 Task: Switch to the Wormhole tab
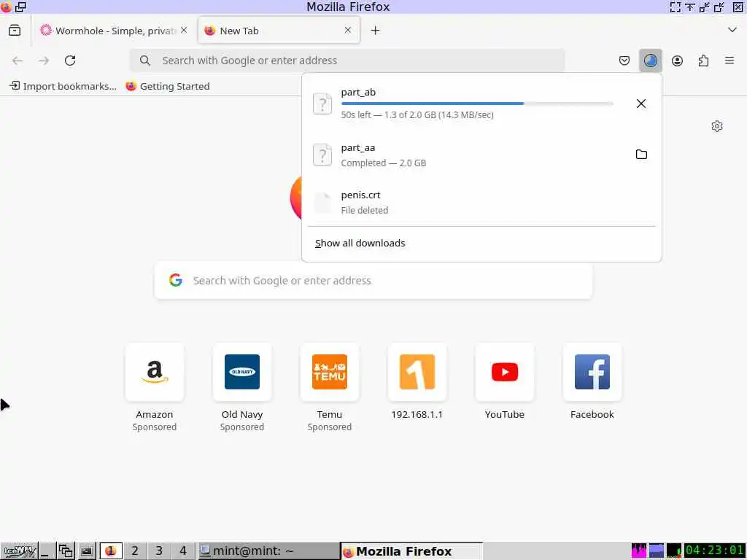[x=114, y=31]
